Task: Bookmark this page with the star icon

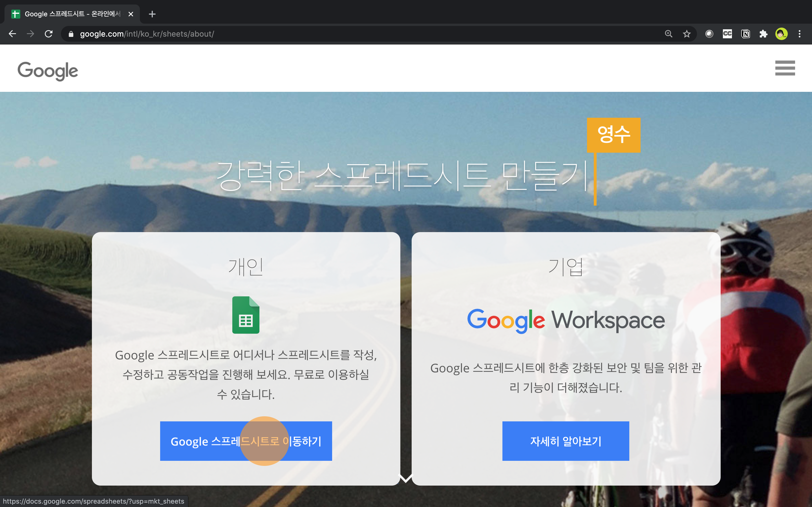Action: (687, 34)
